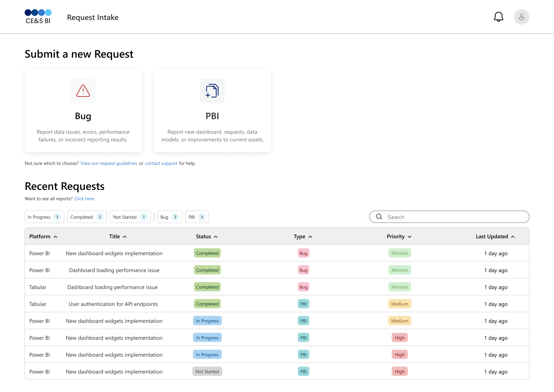The height and width of the screenshot is (392, 554).
Task: Click the High priority badge in Not Started row
Action: [399, 371]
